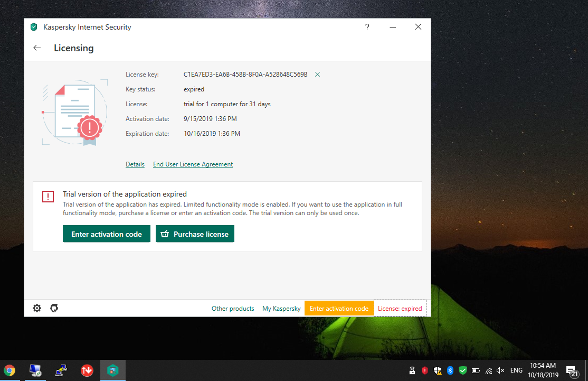The height and width of the screenshot is (381, 588).
Task: Open the Details link
Action: pos(135,164)
